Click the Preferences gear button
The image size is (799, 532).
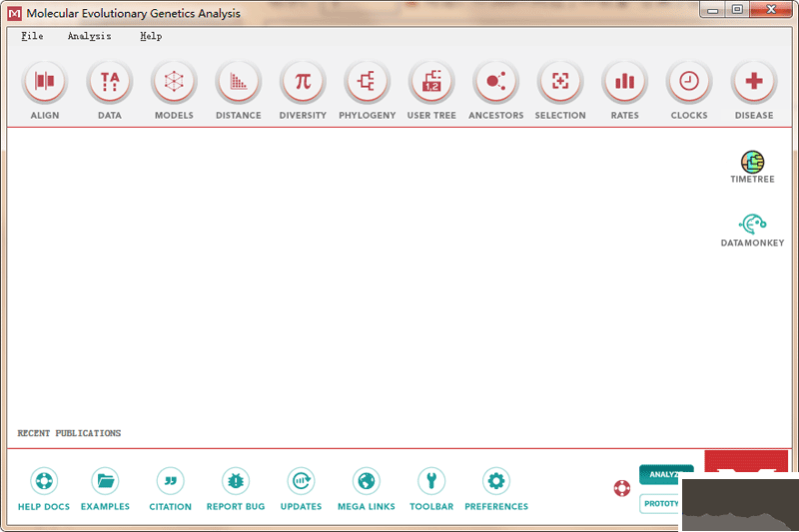(x=495, y=482)
